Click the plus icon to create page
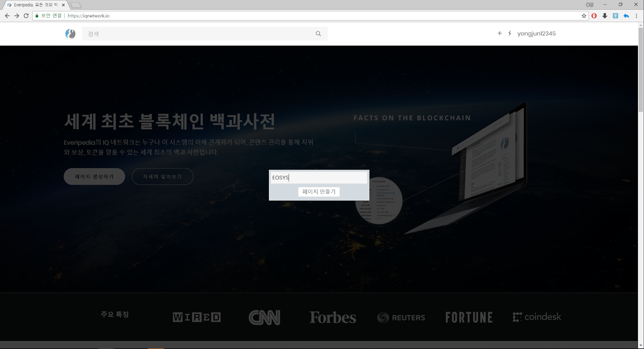The height and width of the screenshot is (349, 644). click(x=500, y=33)
